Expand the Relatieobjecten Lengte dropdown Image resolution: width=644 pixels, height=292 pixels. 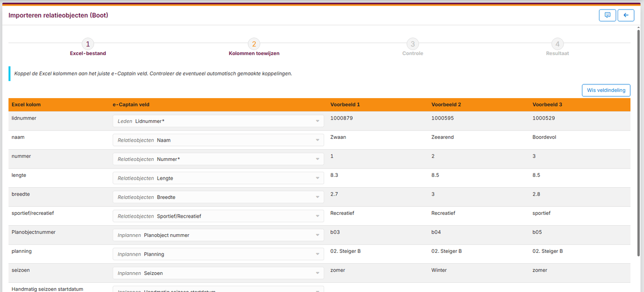(218, 179)
